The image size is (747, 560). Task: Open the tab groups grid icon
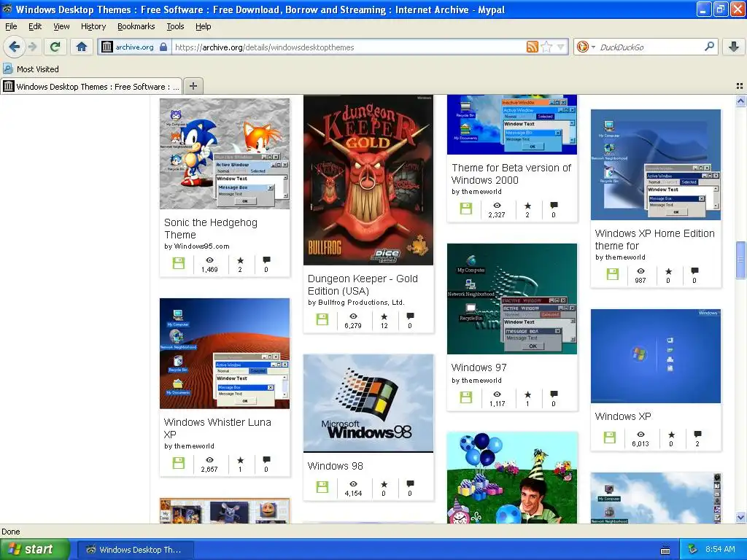(x=739, y=86)
